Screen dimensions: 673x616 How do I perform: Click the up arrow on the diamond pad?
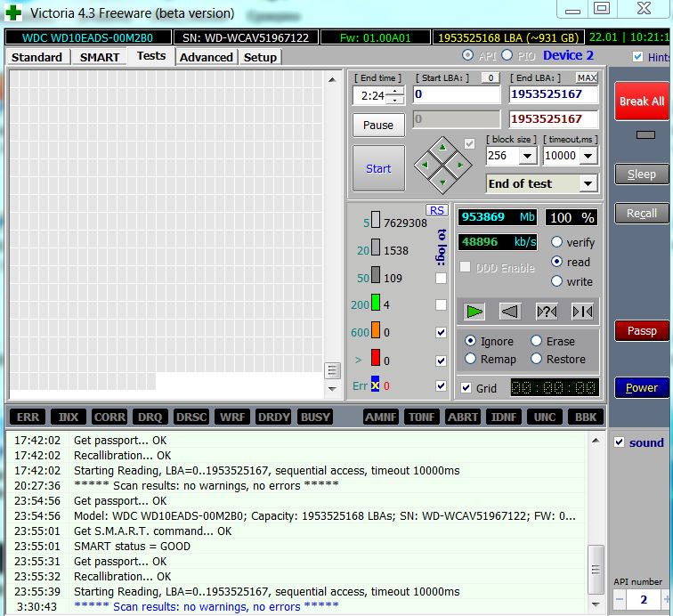(443, 147)
